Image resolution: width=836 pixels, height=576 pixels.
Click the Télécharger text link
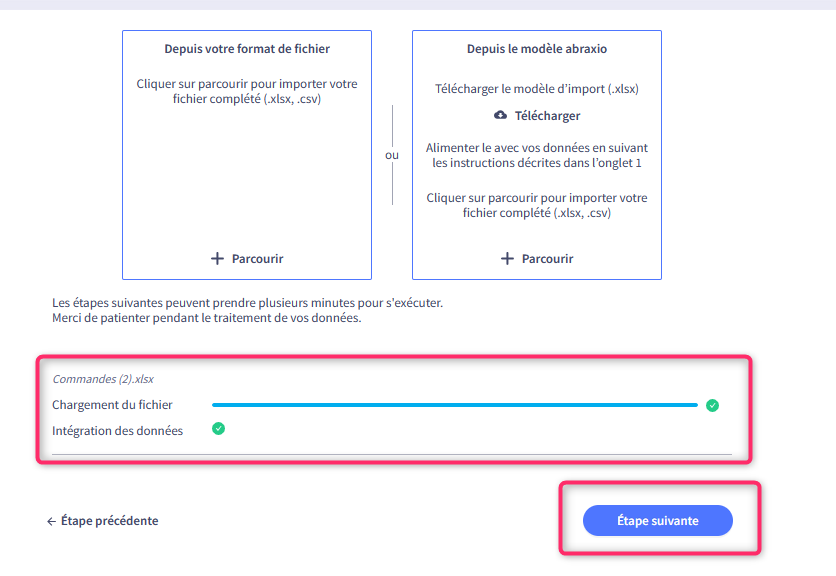click(x=547, y=116)
